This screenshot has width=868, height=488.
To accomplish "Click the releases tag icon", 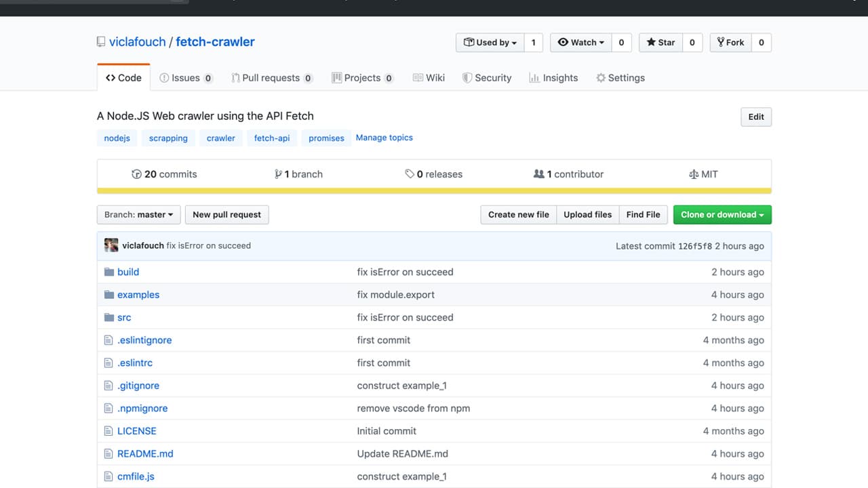I will point(410,174).
